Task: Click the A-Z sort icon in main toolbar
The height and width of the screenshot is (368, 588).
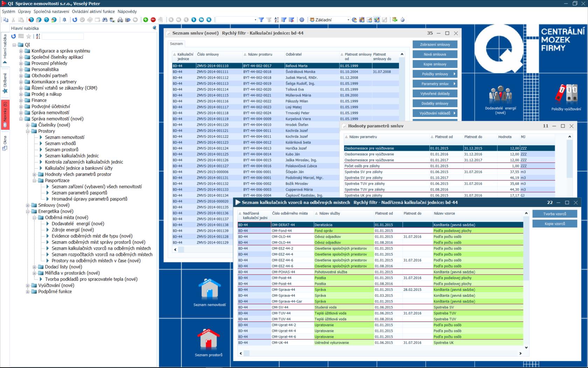Action: 276,20
